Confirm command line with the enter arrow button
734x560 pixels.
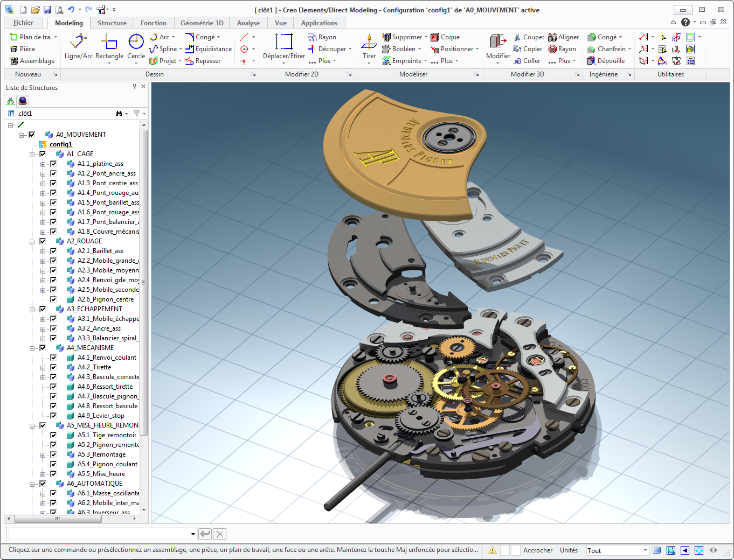coord(205,534)
